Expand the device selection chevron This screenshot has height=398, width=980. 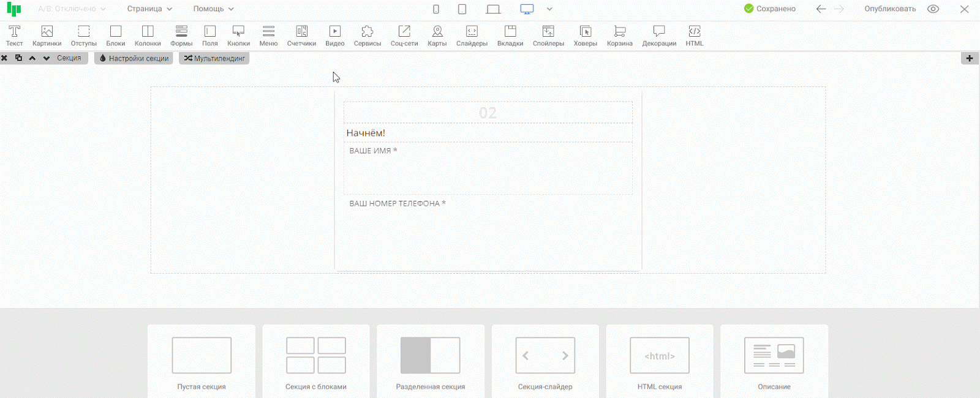[x=549, y=9]
